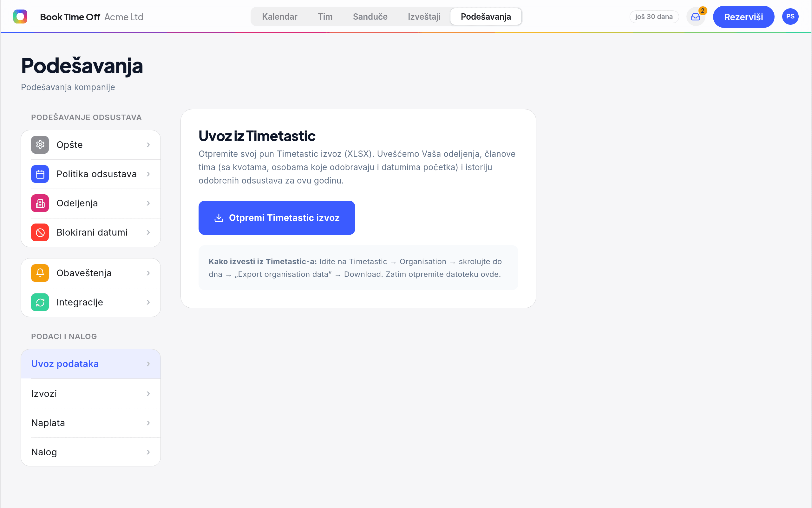Screen dimensions: 812x508
Task: Expand Opšte via its chevron
Action: (x=148, y=145)
